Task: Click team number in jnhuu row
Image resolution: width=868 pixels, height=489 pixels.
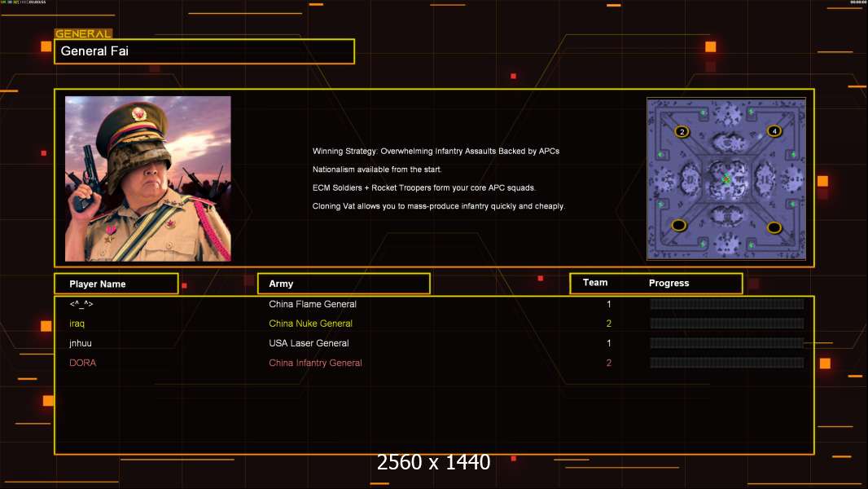Action: pos(609,343)
